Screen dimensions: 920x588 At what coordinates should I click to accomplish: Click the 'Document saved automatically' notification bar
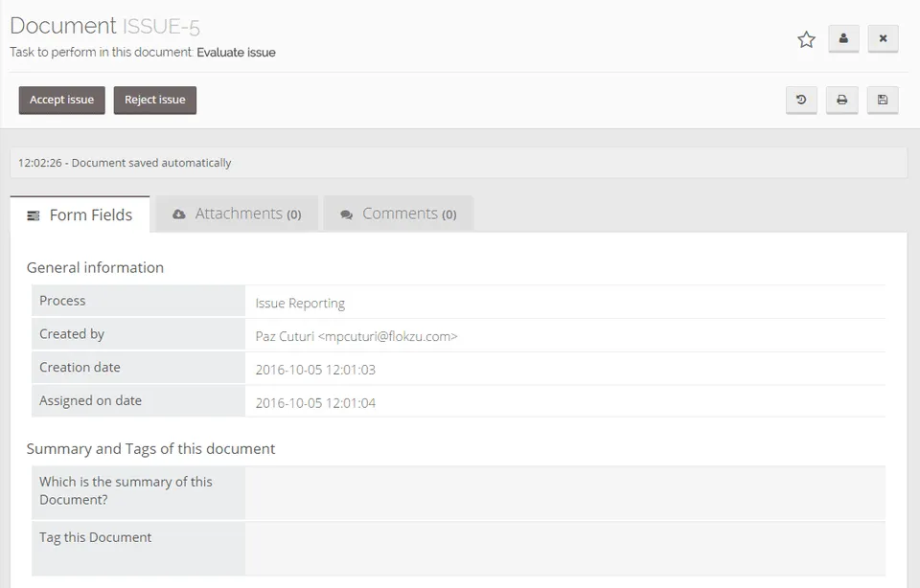[459, 163]
